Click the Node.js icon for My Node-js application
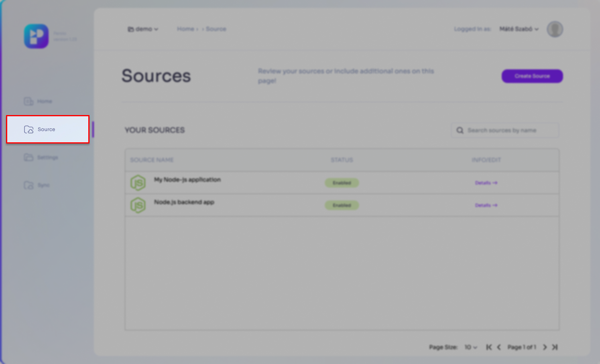Screen dimensions: 600x364 coord(138,183)
